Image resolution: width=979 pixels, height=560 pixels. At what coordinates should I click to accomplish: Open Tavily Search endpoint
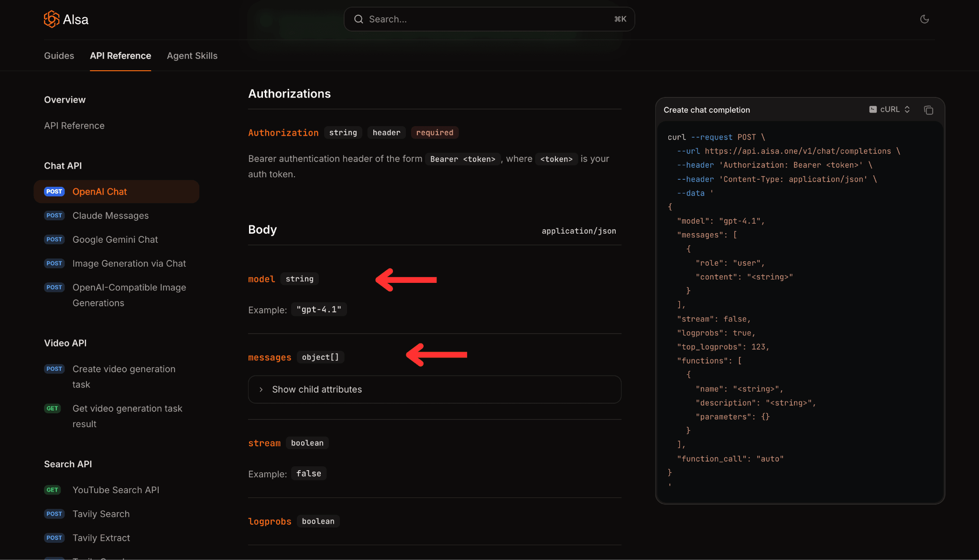click(101, 514)
